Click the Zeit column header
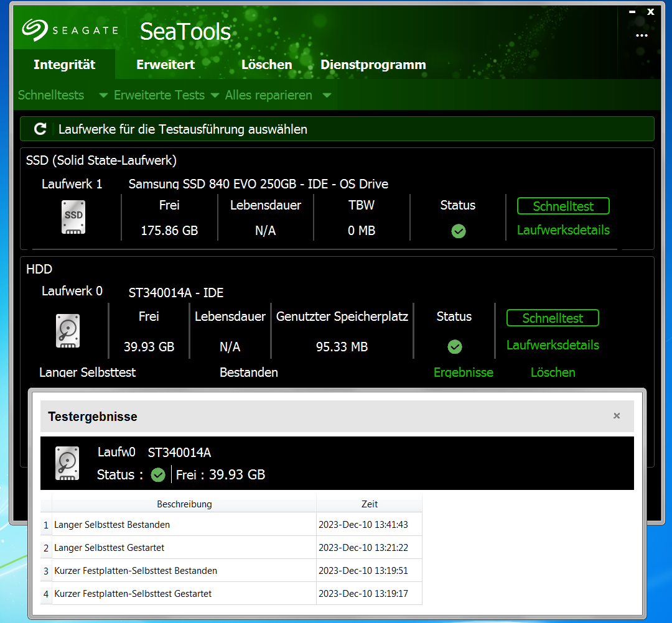 tap(370, 504)
